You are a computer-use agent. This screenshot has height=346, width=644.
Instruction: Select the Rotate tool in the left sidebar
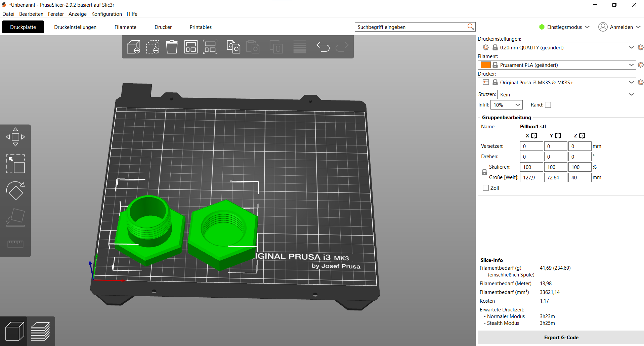(x=15, y=190)
